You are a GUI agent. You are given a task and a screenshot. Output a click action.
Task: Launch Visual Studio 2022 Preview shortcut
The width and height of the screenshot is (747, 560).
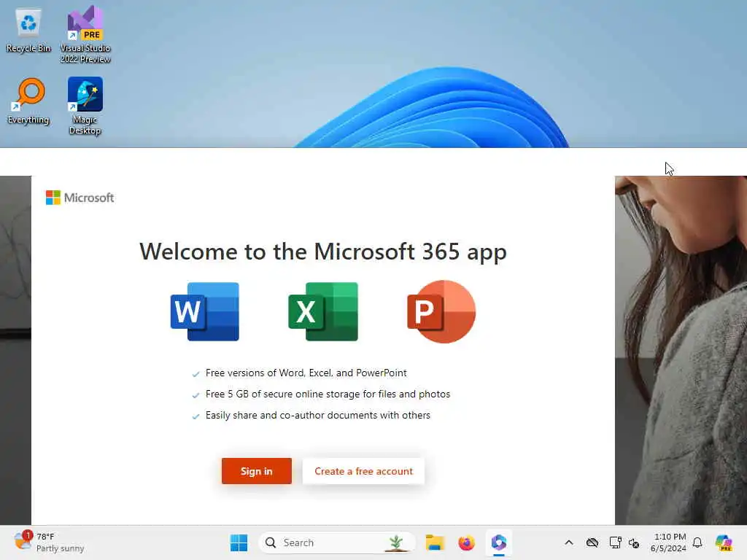click(x=85, y=34)
